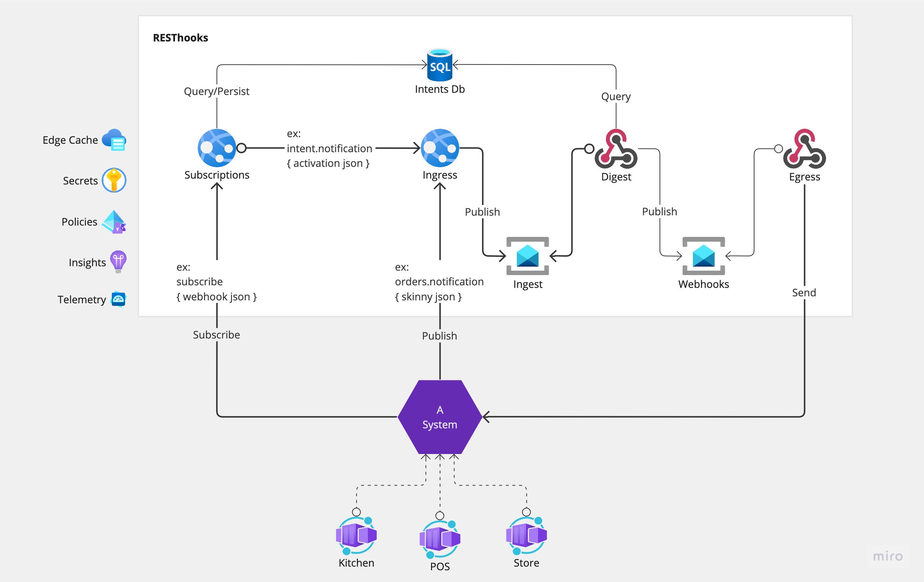Select the purple A System hexagon

[440, 417]
